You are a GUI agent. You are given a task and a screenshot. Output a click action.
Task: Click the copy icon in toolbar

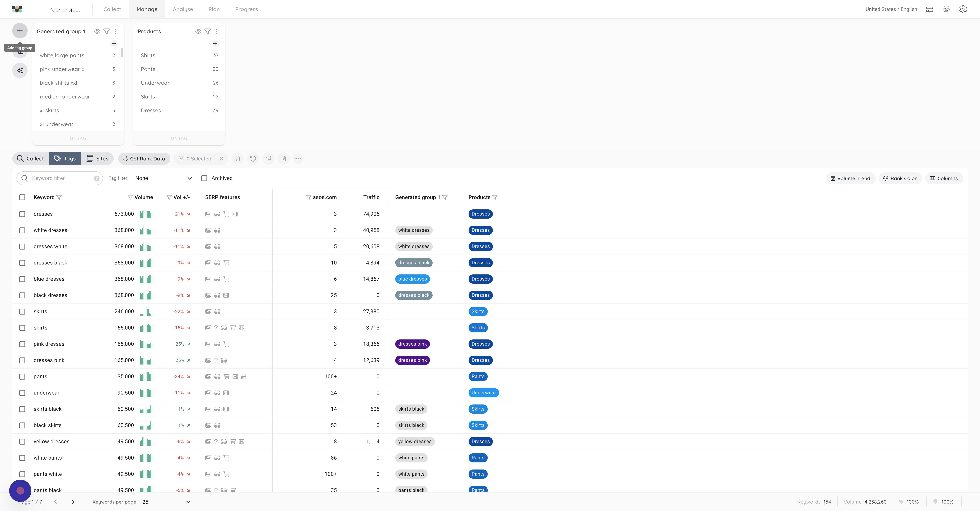click(268, 159)
